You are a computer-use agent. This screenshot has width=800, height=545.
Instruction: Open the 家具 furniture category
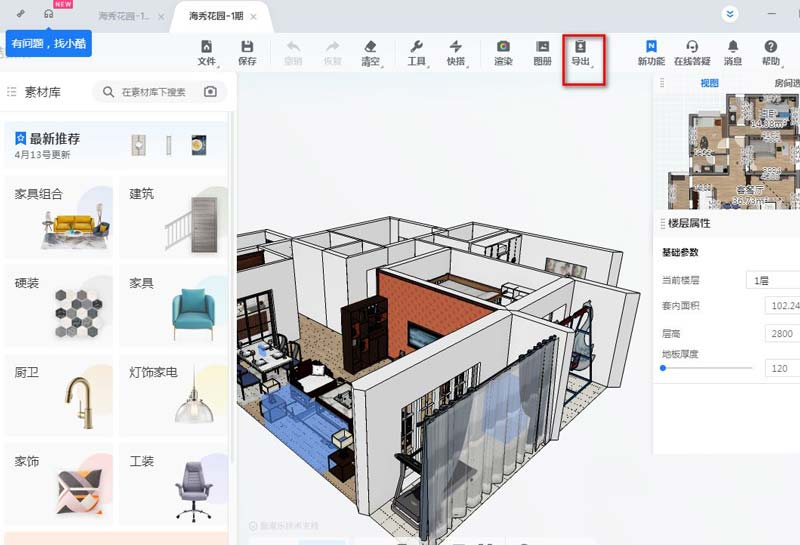pyautogui.click(x=173, y=305)
